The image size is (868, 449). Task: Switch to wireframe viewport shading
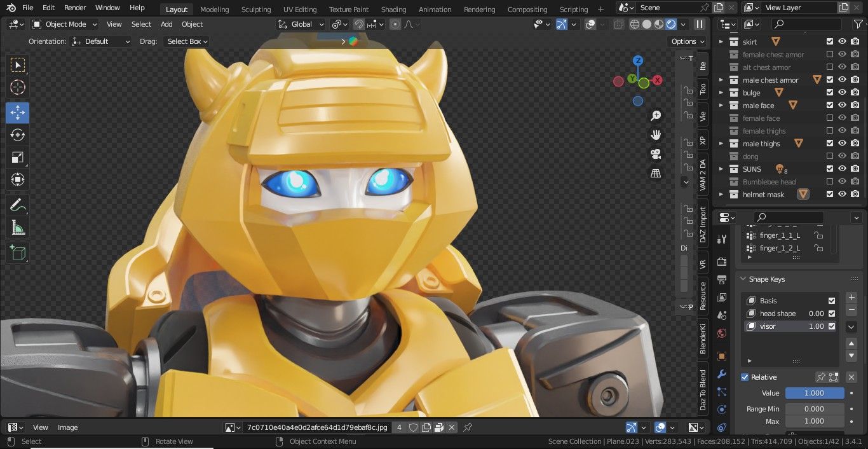click(635, 24)
